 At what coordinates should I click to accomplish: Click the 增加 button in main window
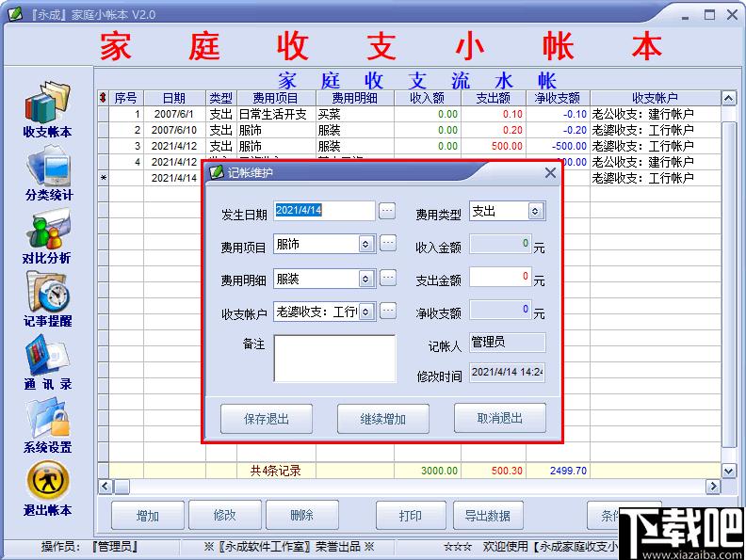pyautogui.click(x=148, y=516)
